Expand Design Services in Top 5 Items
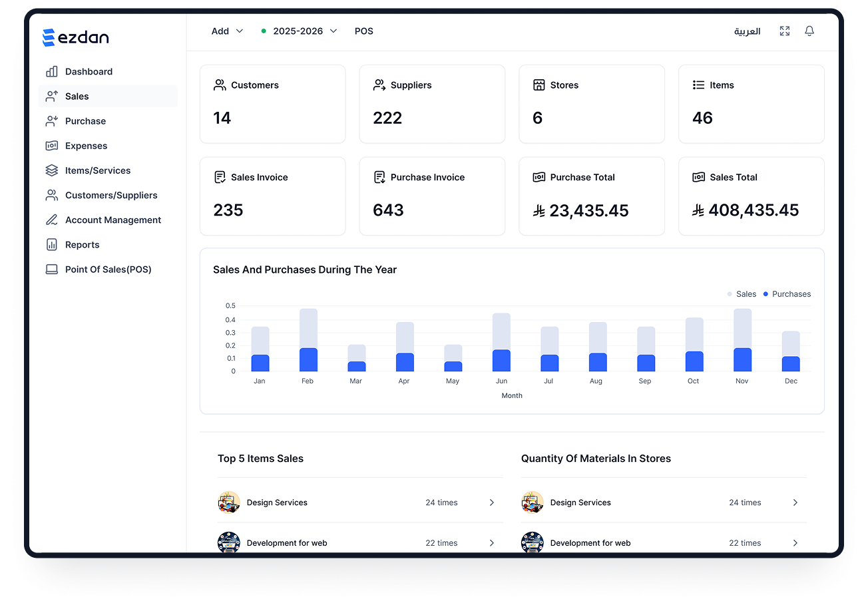 pos(492,503)
